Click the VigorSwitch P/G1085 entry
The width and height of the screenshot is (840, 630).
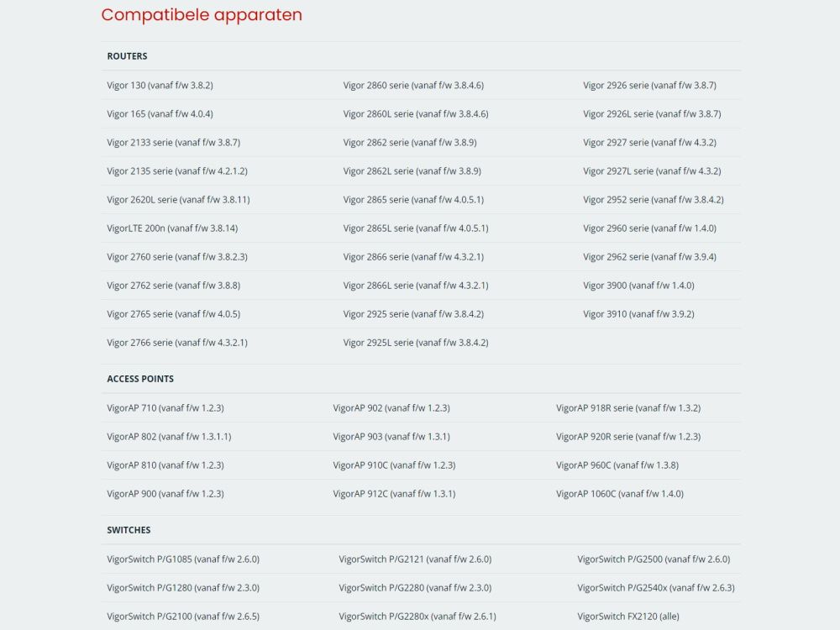click(183, 559)
